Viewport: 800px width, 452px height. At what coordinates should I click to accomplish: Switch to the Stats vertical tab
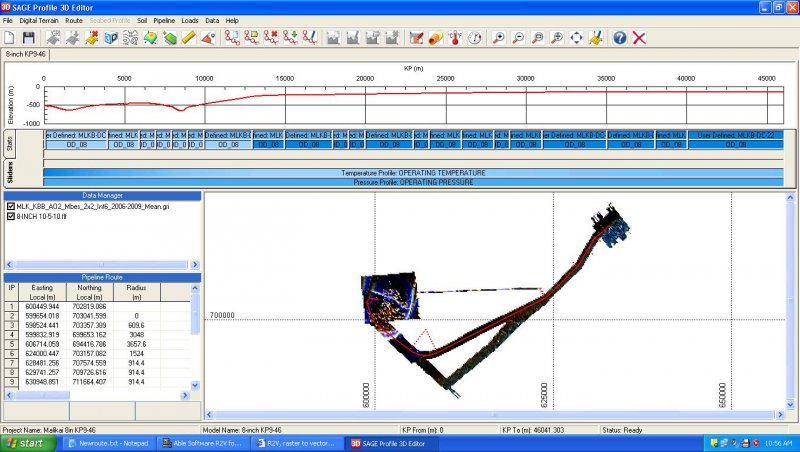[10, 144]
